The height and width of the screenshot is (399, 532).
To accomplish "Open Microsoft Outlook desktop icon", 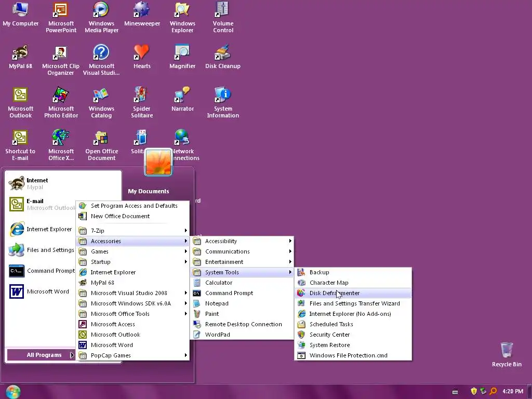I will 20,103.
